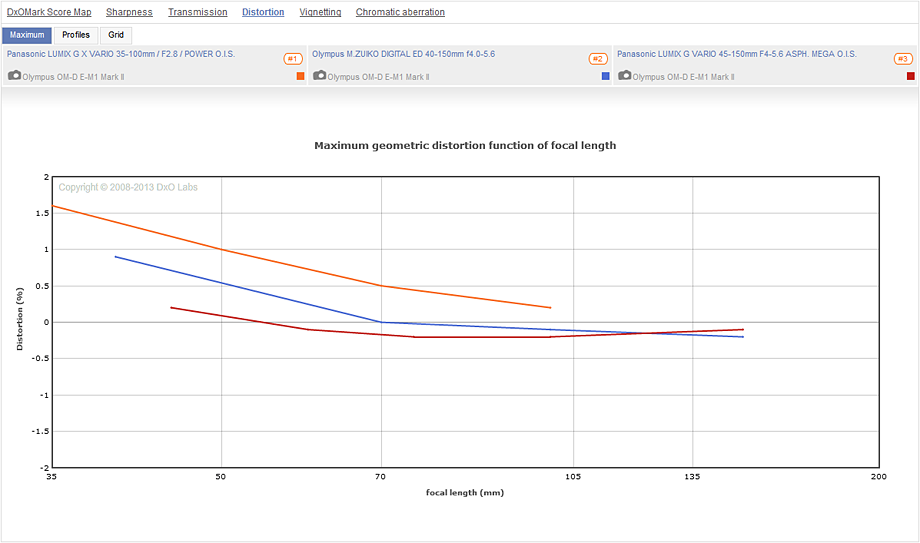Switch to the Sharpness tab
This screenshot has height=543, width=920.
pos(129,12)
